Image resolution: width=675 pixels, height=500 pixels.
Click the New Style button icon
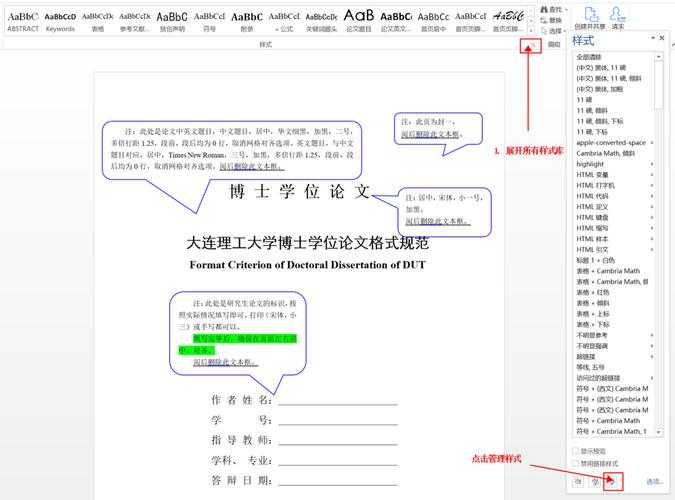(x=579, y=481)
